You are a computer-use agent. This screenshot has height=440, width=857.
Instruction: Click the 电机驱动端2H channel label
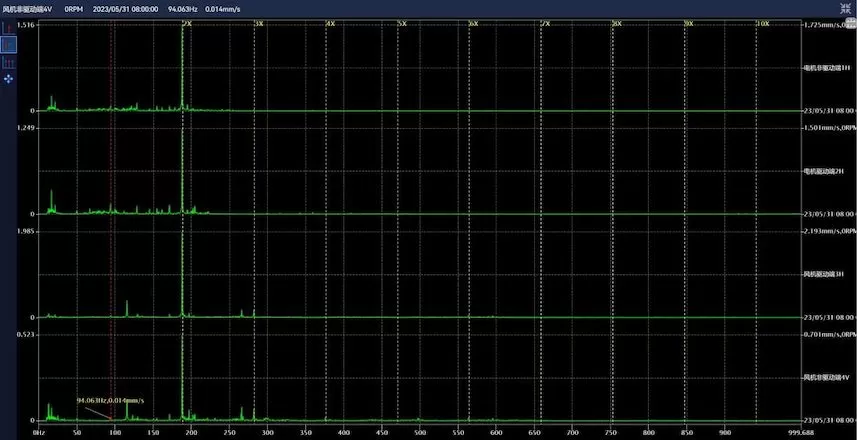coord(826,171)
